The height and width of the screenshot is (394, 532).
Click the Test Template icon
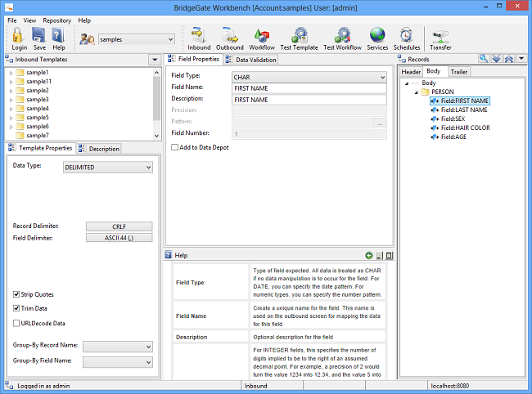coord(300,36)
